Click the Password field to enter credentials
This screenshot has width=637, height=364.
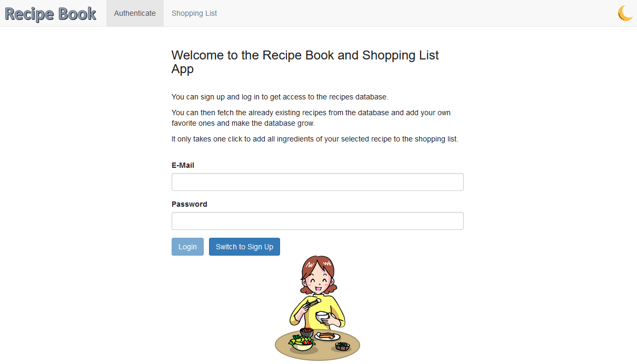click(x=317, y=220)
